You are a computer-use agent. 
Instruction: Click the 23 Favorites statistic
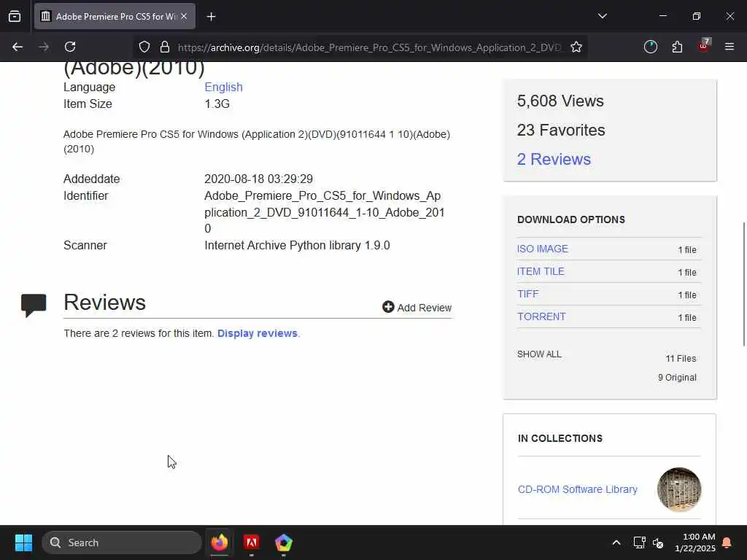(x=561, y=130)
